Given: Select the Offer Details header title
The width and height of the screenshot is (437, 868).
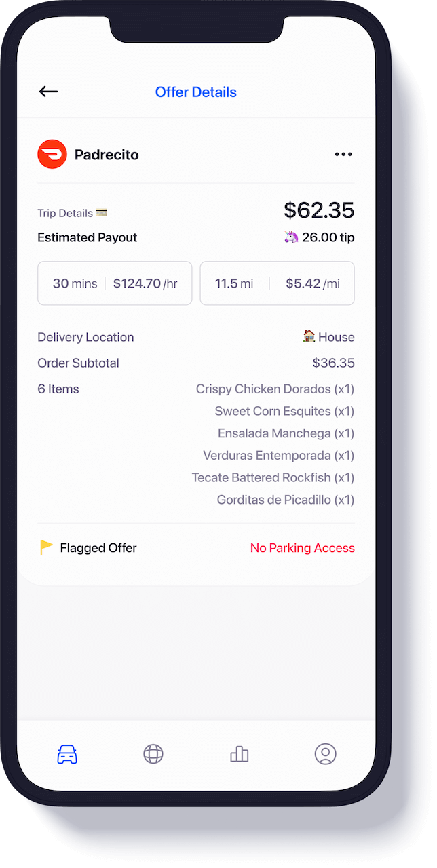Looking at the screenshot, I should 195,92.
